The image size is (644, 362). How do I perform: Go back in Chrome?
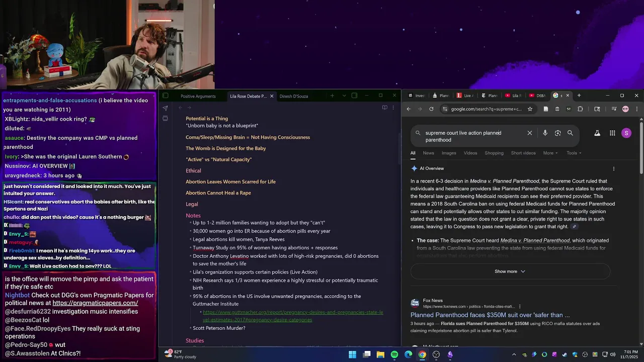pos(409,109)
